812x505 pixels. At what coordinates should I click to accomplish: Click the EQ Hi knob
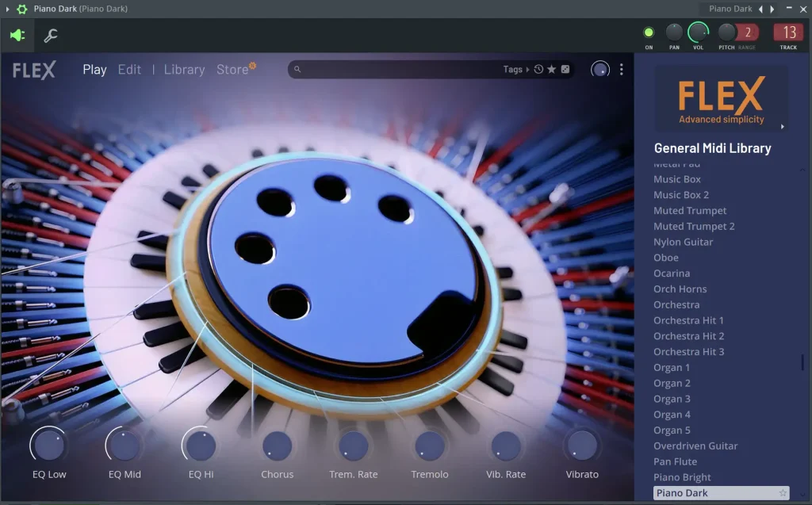[x=201, y=445]
